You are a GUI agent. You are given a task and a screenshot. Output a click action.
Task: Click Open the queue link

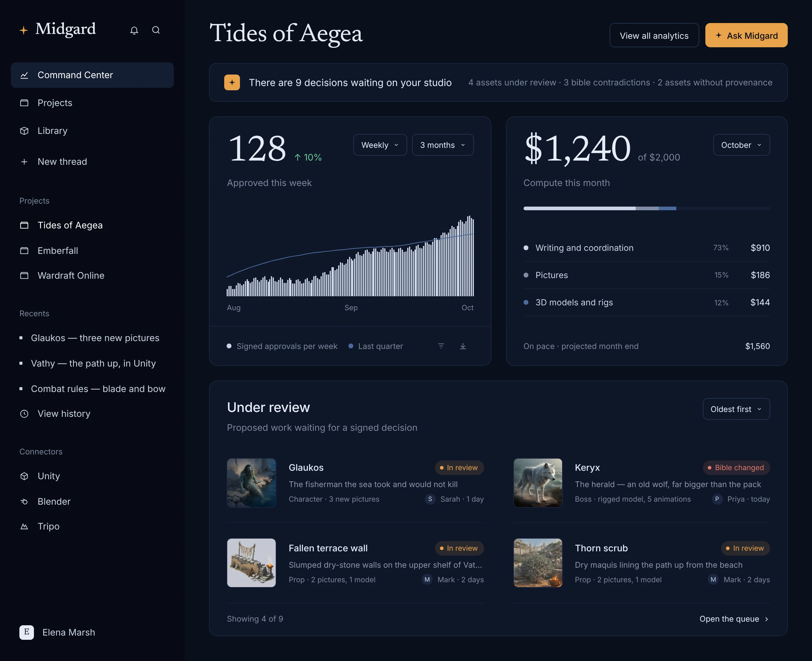coord(734,619)
